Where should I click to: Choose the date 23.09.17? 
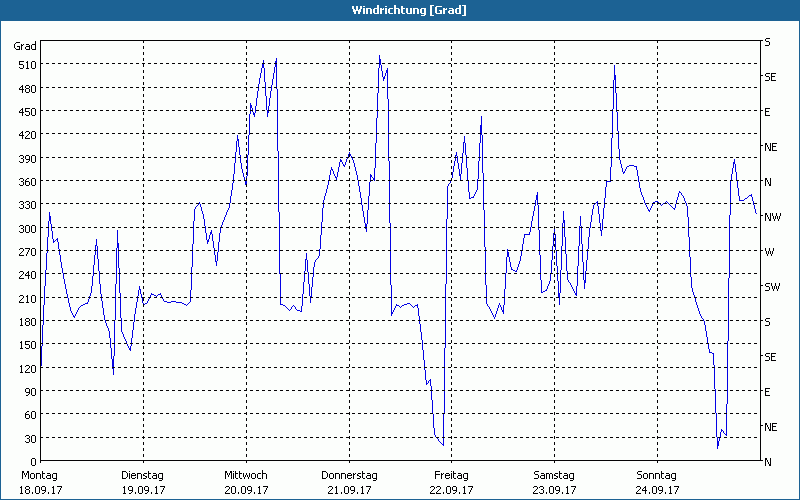coord(555,490)
